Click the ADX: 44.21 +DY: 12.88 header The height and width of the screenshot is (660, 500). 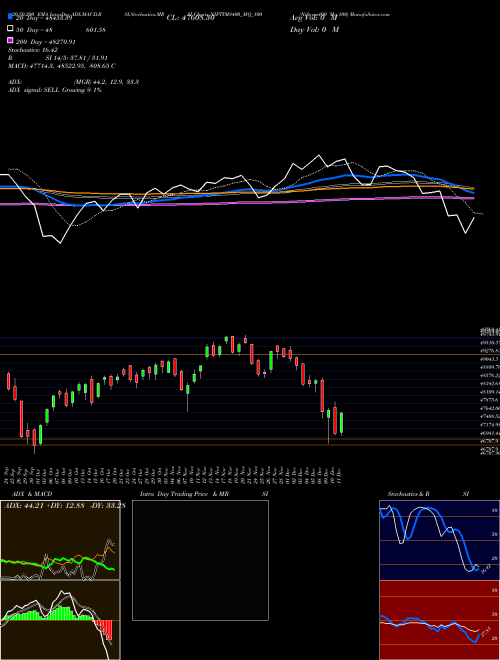pos(64,505)
